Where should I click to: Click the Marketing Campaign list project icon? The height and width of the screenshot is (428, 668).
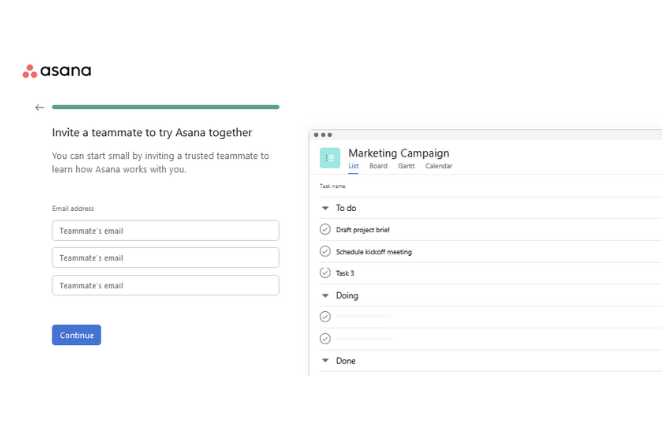point(330,158)
